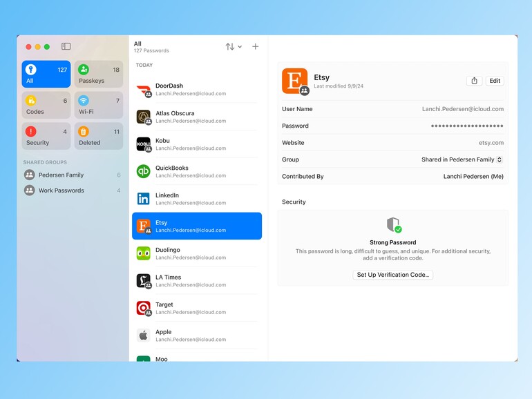Click the Pedersen Family group icon
Screen dimensions: 532x399
(30, 175)
